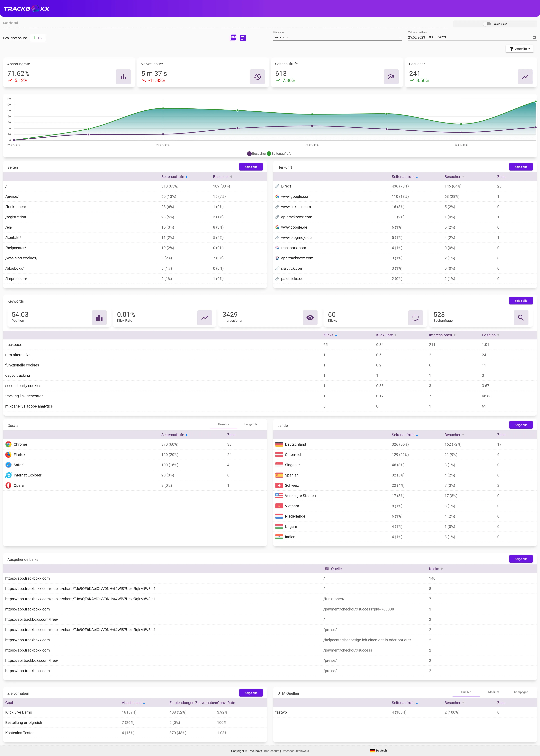Viewport: 540px width, 756px height.
Task: Click the Österreich flag icon
Action: 279,455
